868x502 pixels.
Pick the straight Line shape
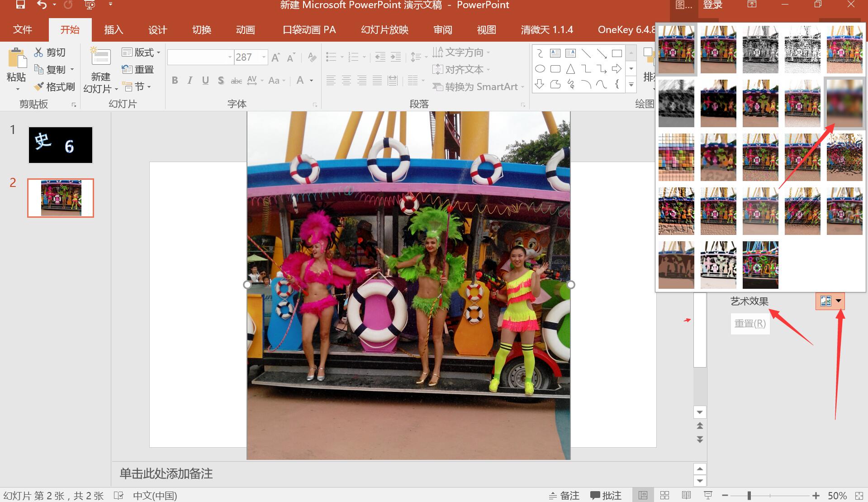click(586, 53)
